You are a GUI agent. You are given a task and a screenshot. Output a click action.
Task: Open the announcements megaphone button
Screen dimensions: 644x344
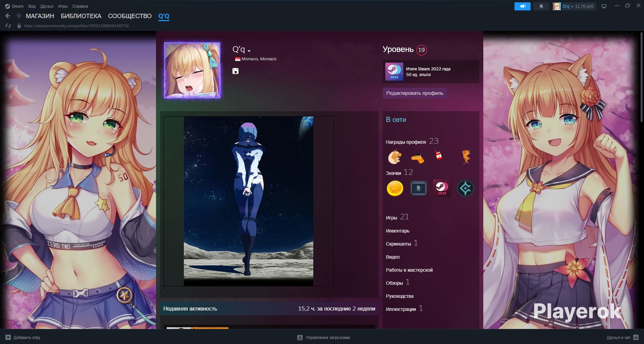click(x=522, y=6)
